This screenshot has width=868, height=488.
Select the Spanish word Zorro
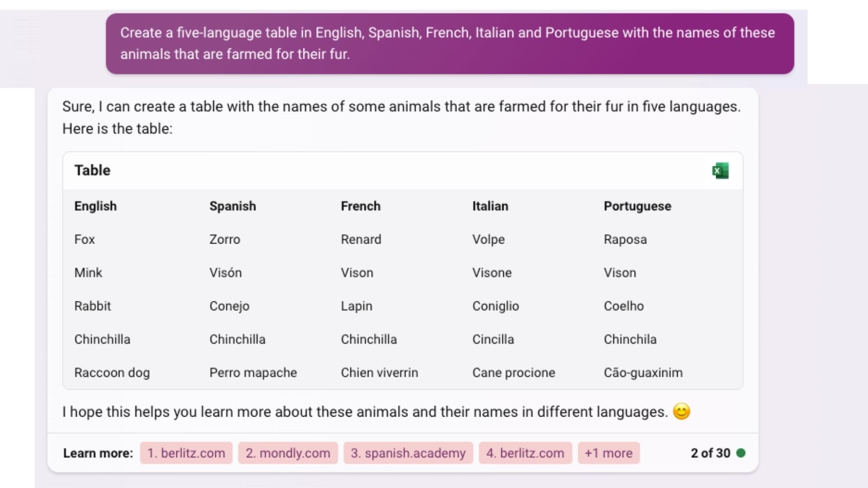[225, 239]
